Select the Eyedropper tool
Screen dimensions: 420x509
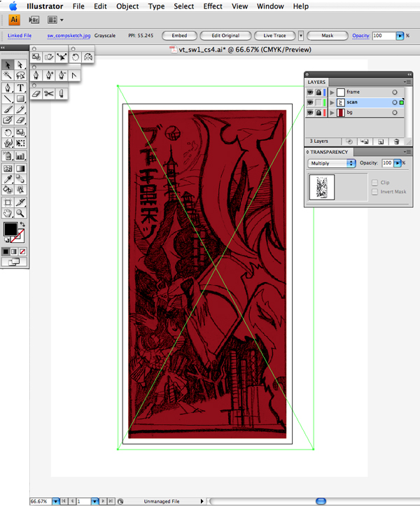coord(8,179)
